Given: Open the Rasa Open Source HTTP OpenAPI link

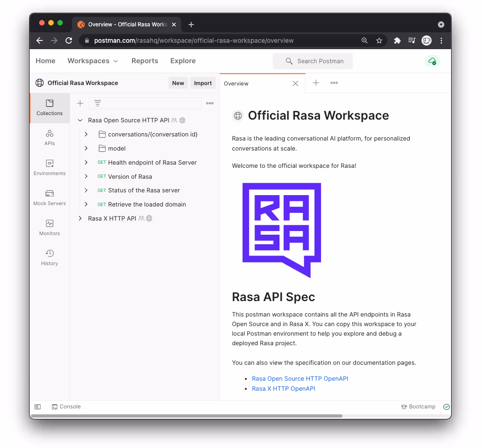Looking at the screenshot, I should click(300, 379).
